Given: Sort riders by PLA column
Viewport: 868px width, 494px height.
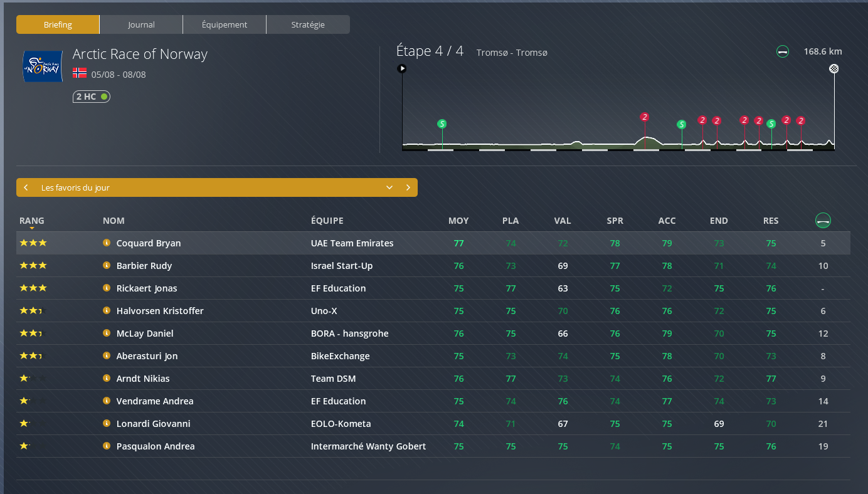Looking at the screenshot, I should (511, 221).
